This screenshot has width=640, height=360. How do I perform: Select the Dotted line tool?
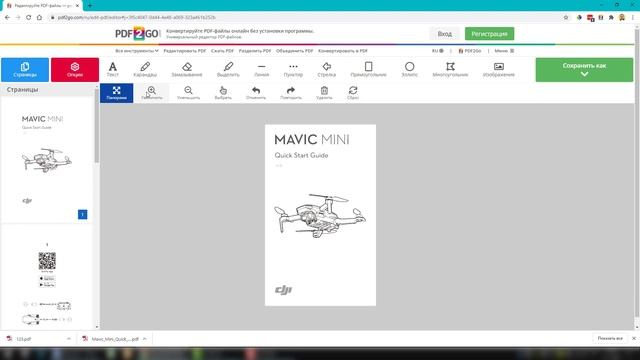coord(293,69)
